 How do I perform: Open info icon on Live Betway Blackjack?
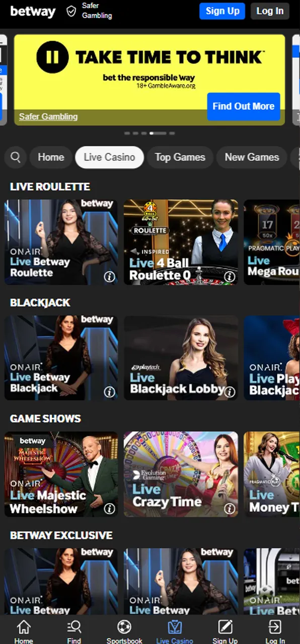(x=109, y=392)
